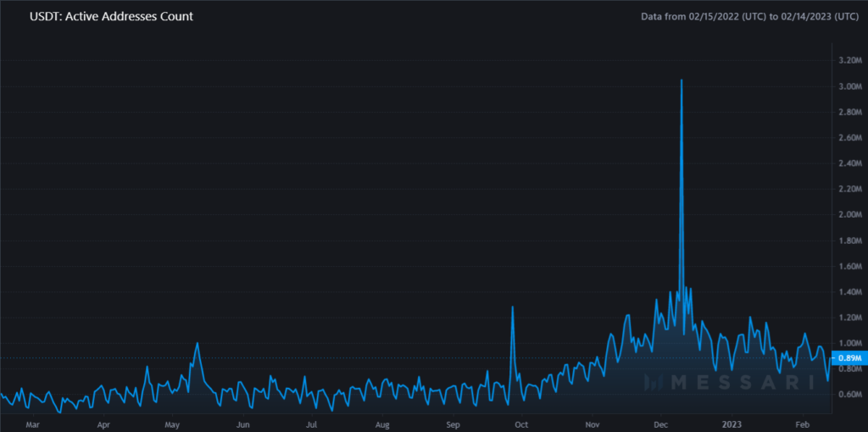
Task: Click the 3.20M y-axis label
Action: [x=849, y=61]
